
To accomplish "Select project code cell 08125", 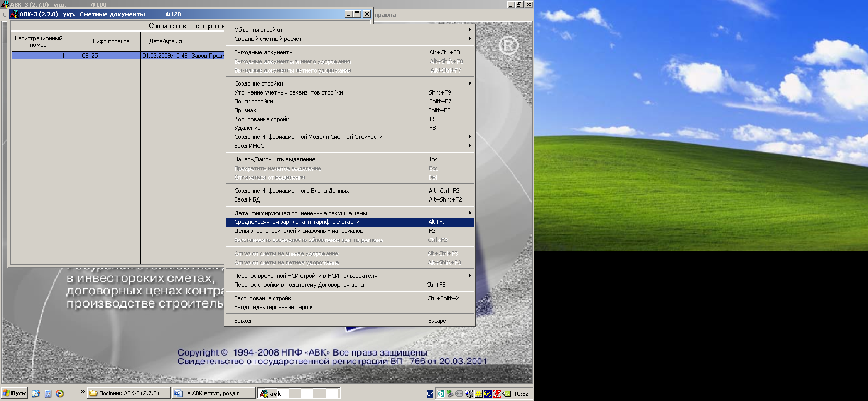I will [111, 55].
